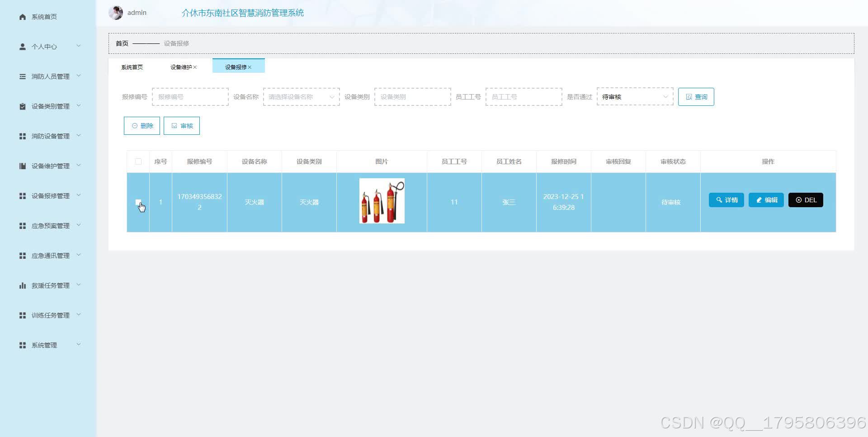Expand the 系统管理 menu chevron

[x=80, y=345]
